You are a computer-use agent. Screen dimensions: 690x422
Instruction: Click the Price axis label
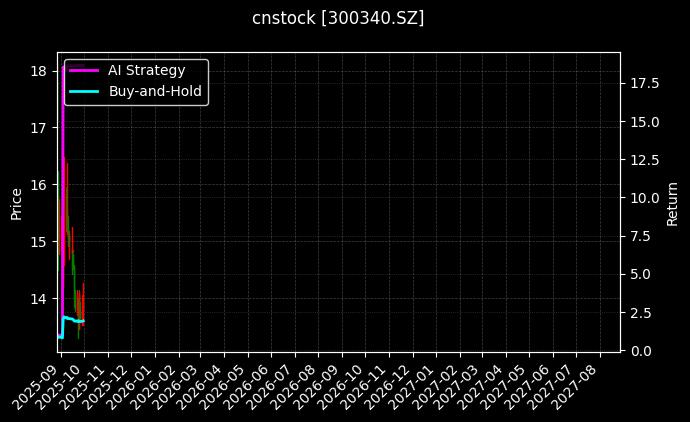[16, 203]
